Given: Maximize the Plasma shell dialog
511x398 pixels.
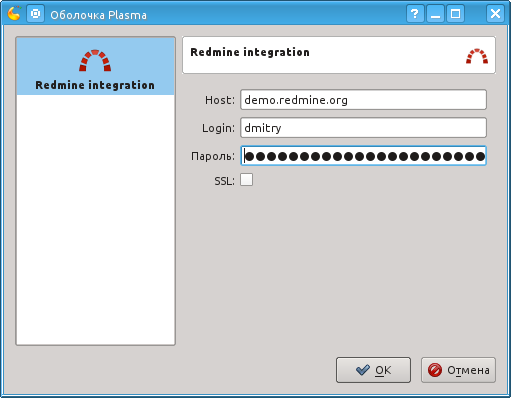Looking at the screenshot, I should point(456,14).
